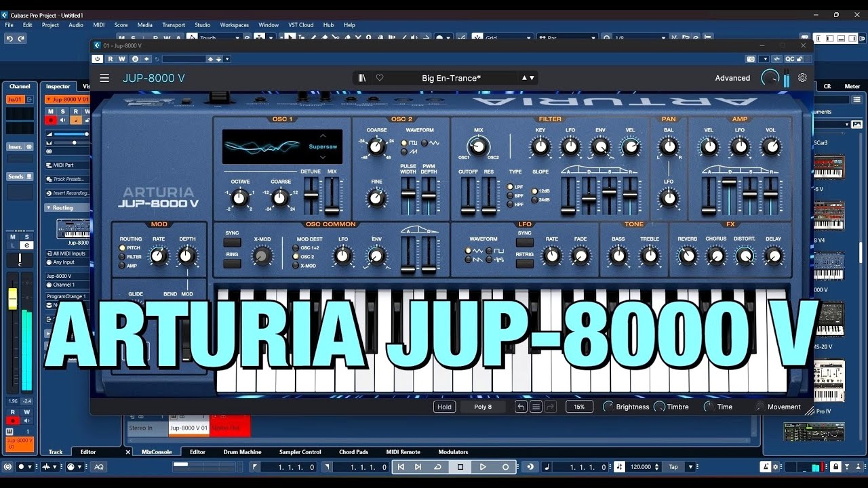Click Big En-Trance preset name
The width and height of the screenshot is (868, 488).
451,78
